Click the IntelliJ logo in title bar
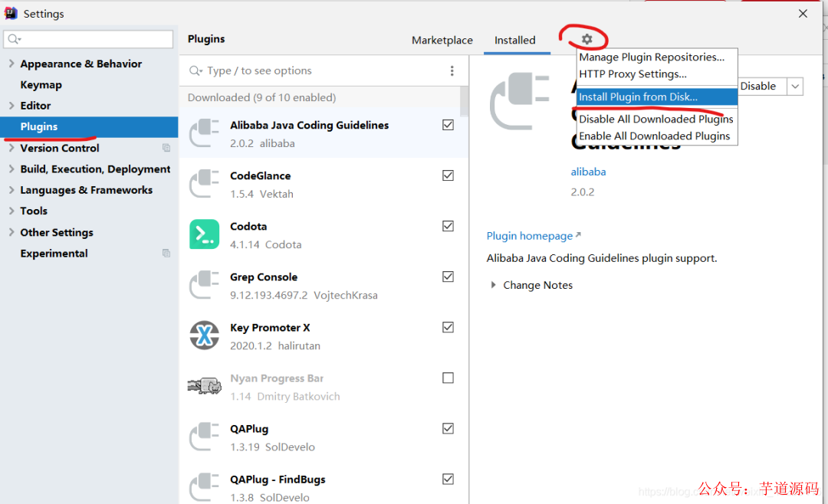828x504 pixels. (11, 13)
